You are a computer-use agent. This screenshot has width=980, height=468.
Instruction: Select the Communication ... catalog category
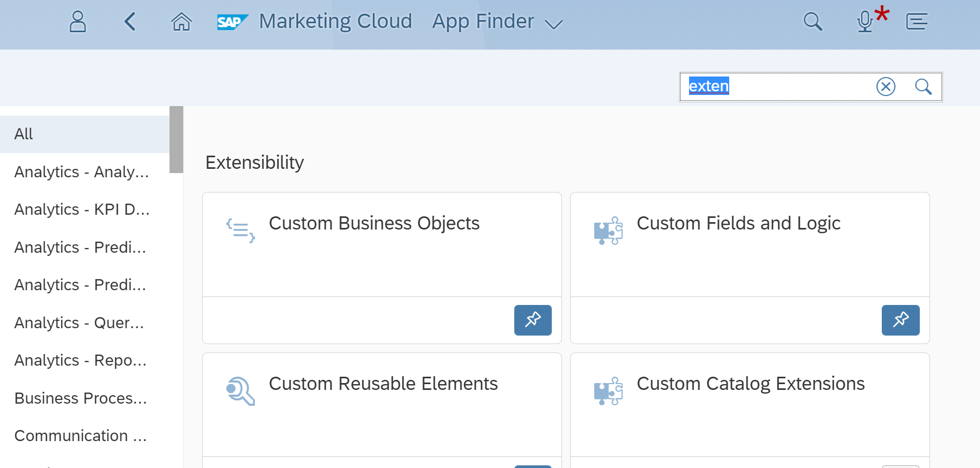81,436
